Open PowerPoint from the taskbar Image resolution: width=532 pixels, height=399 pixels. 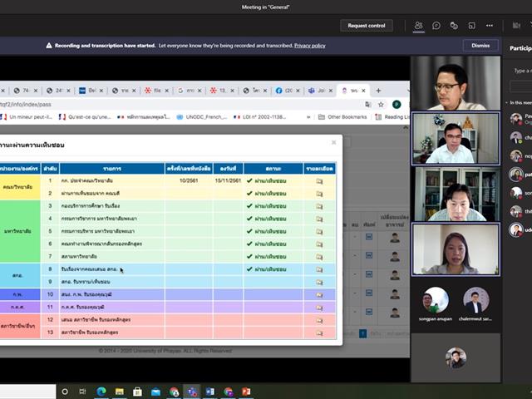(246, 392)
